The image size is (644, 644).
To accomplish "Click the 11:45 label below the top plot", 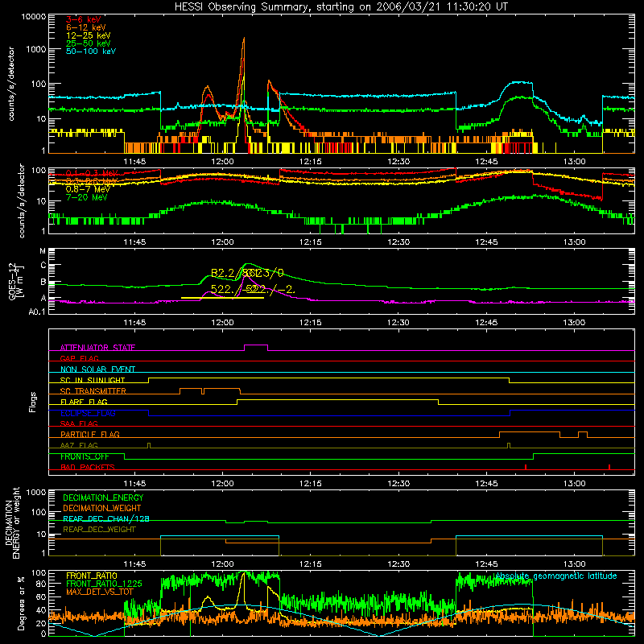I will coord(134,162).
